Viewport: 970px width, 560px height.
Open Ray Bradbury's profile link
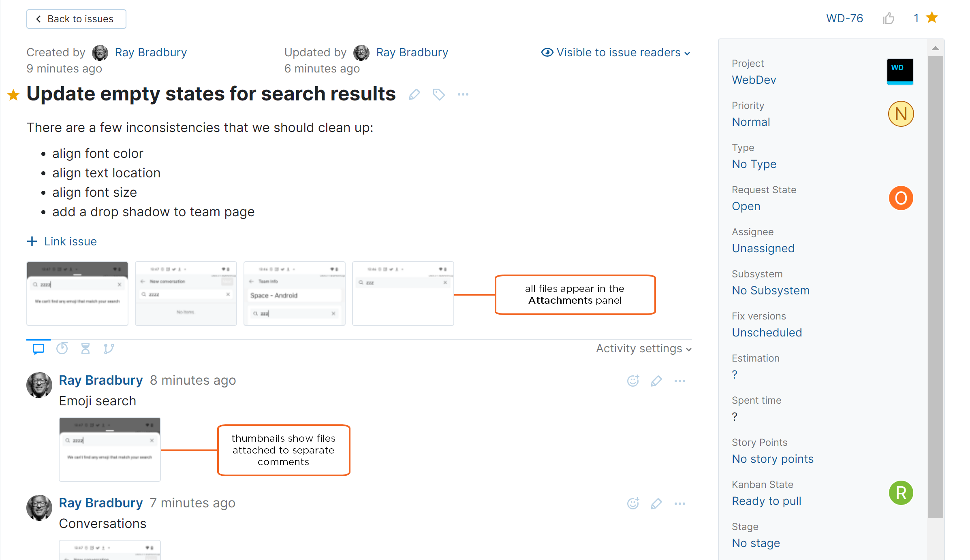(151, 52)
